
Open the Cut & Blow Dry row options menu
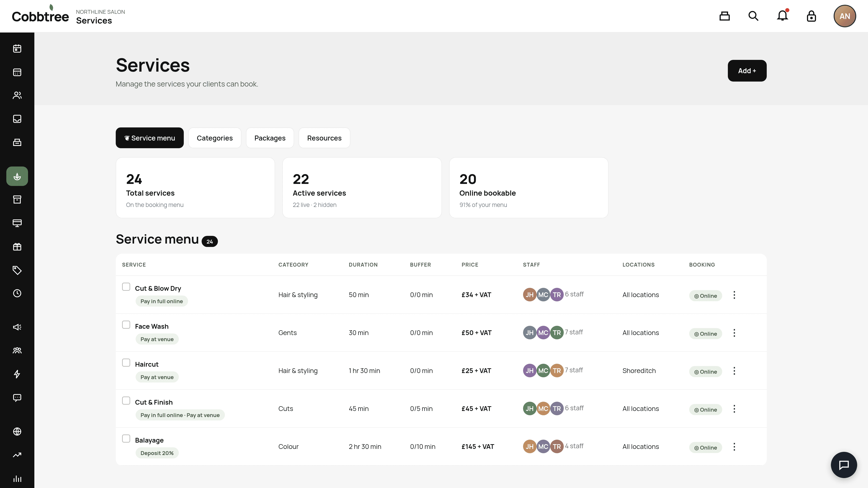pyautogui.click(x=734, y=295)
